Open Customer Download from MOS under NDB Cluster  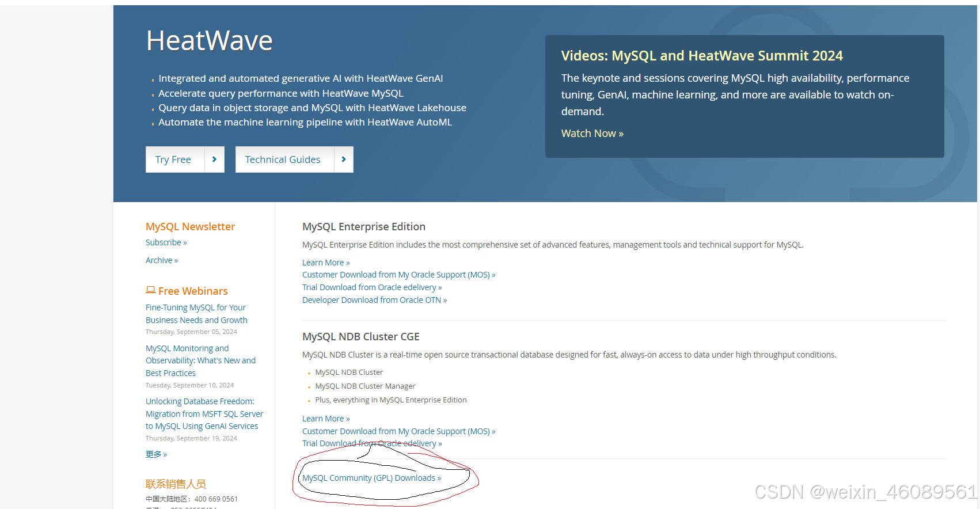[x=398, y=431]
